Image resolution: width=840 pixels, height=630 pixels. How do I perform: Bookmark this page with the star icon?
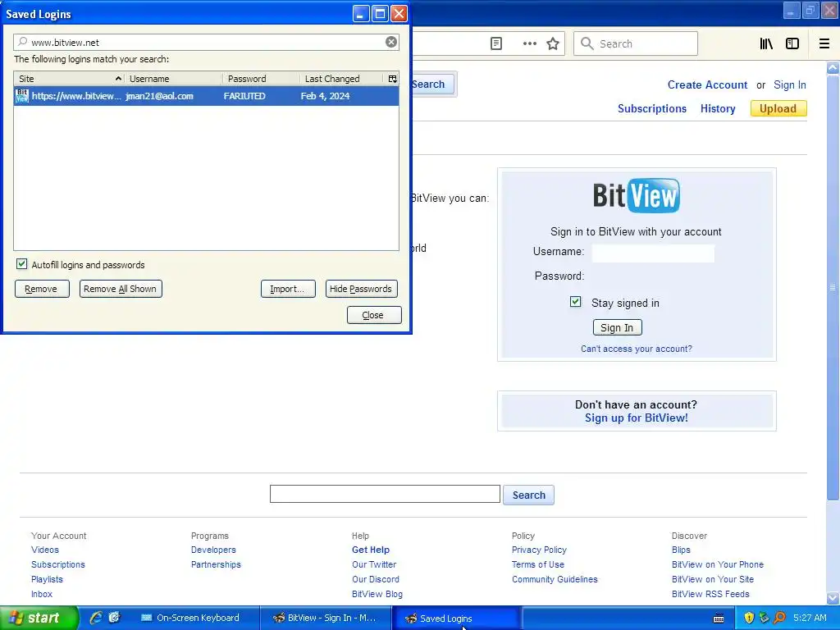553,43
